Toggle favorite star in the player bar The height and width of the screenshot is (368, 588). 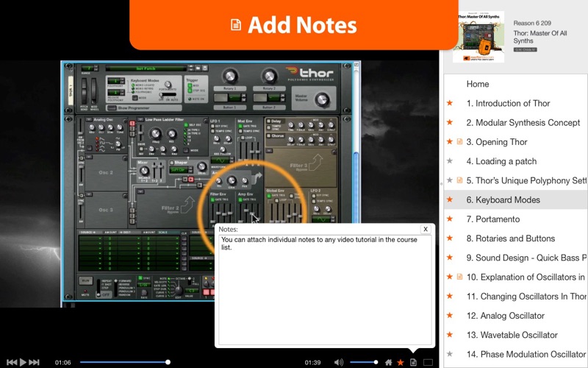click(401, 362)
